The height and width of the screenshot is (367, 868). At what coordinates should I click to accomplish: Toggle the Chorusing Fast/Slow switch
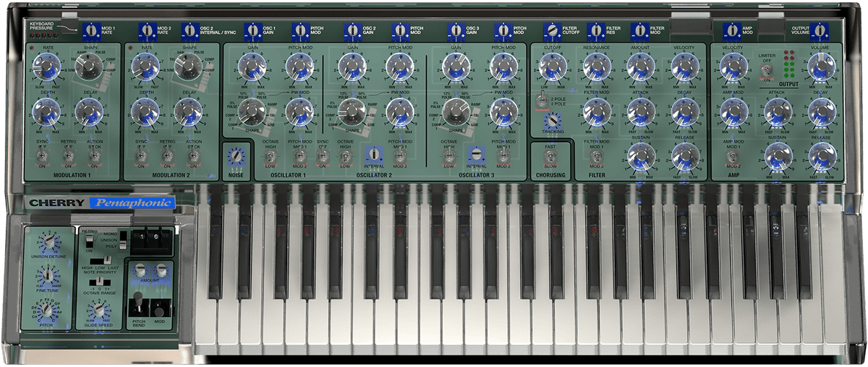[551, 157]
